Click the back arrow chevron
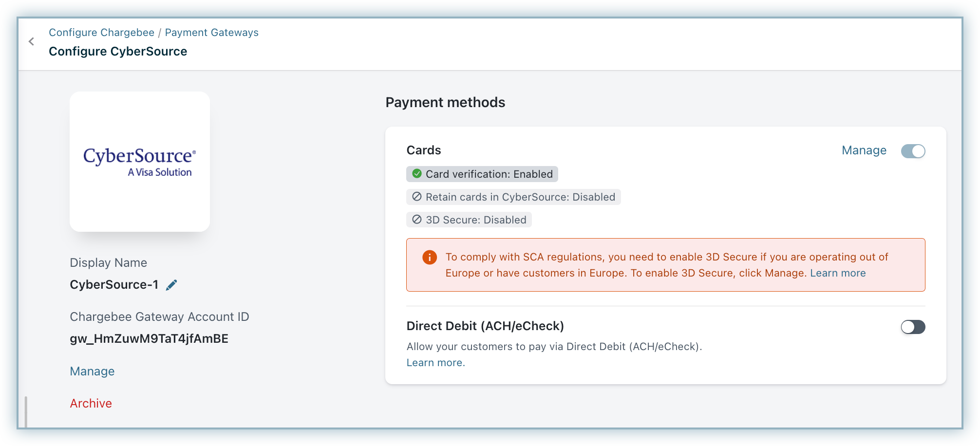980x446 pixels. (x=32, y=42)
